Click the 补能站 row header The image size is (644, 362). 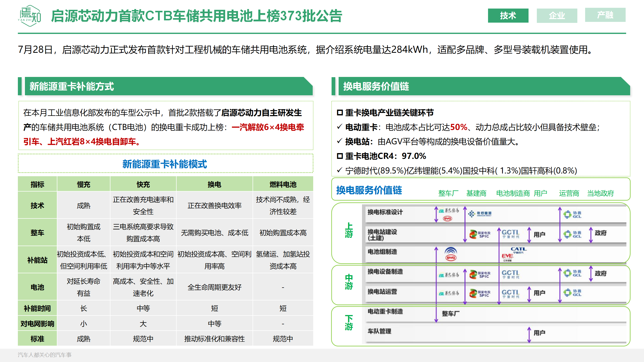(x=37, y=260)
